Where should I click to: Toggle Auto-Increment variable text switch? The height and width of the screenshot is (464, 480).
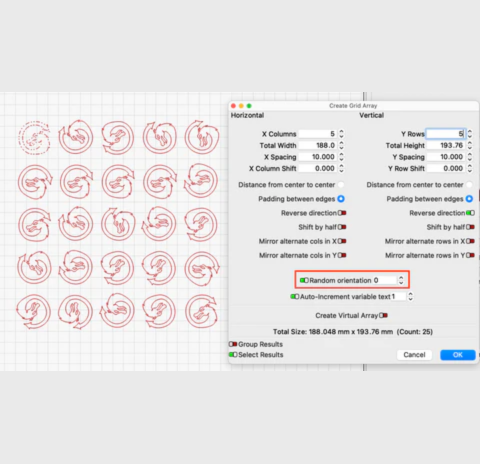point(295,296)
